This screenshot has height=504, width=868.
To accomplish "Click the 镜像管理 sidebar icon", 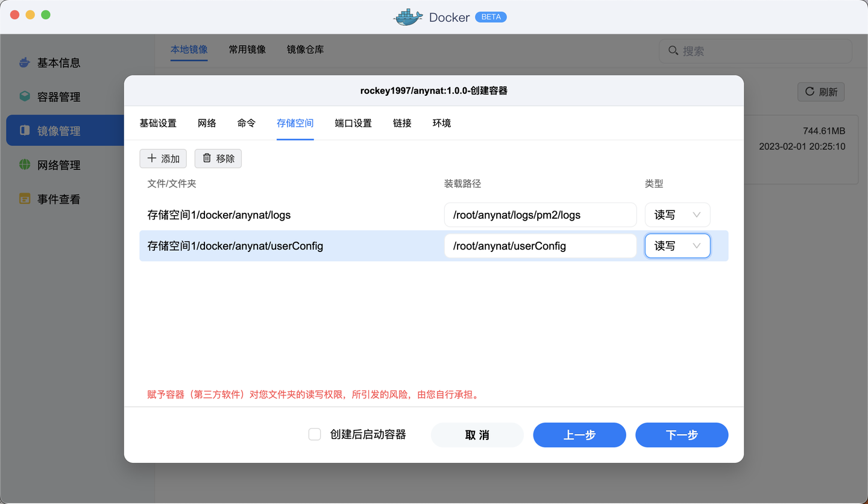I will pyautogui.click(x=25, y=130).
